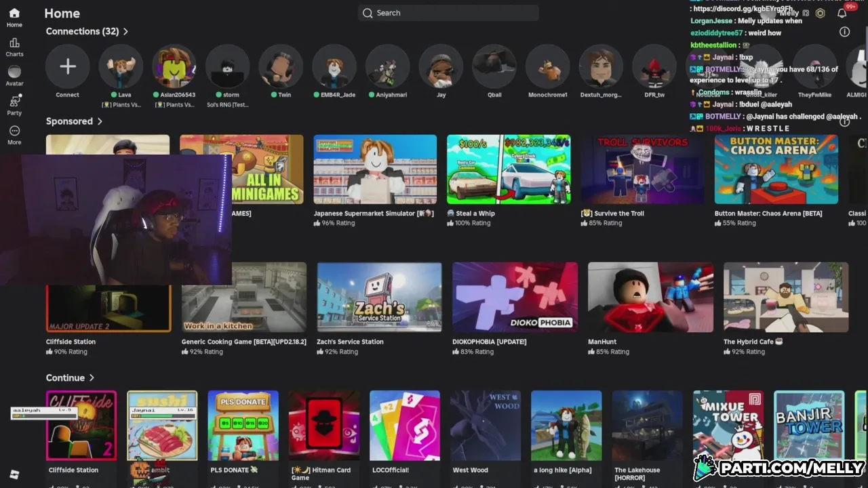The width and height of the screenshot is (868, 488).
Task: Open Twin's connection avatar
Action: click(x=281, y=66)
